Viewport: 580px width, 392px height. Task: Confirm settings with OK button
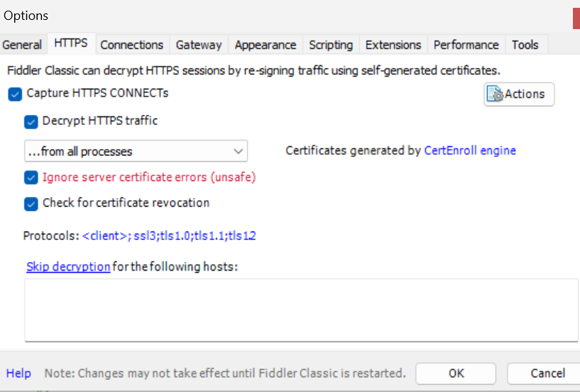(456, 374)
